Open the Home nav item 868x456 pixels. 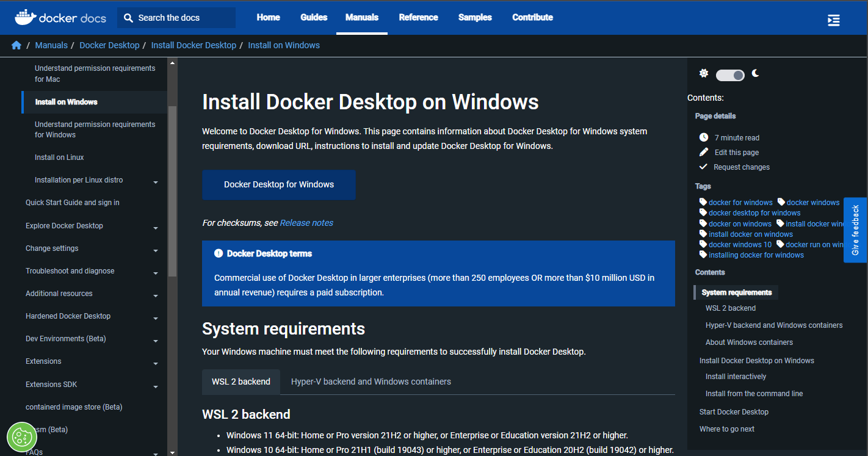pyautogui.click(x=269, y=17)
